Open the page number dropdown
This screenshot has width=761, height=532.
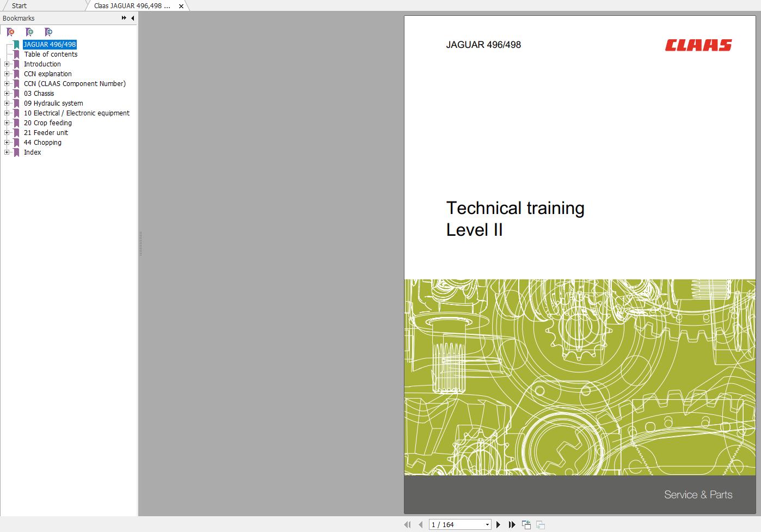[486, 524]
